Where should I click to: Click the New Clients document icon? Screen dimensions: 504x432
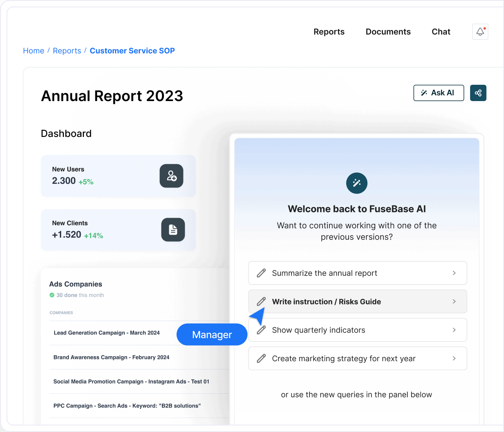coord(173,230)
